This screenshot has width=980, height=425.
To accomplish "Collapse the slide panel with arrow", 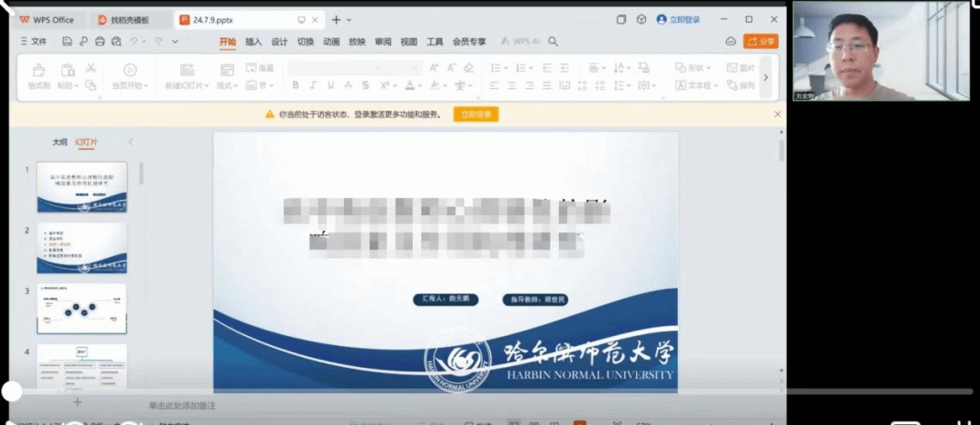I will (130, 142).
